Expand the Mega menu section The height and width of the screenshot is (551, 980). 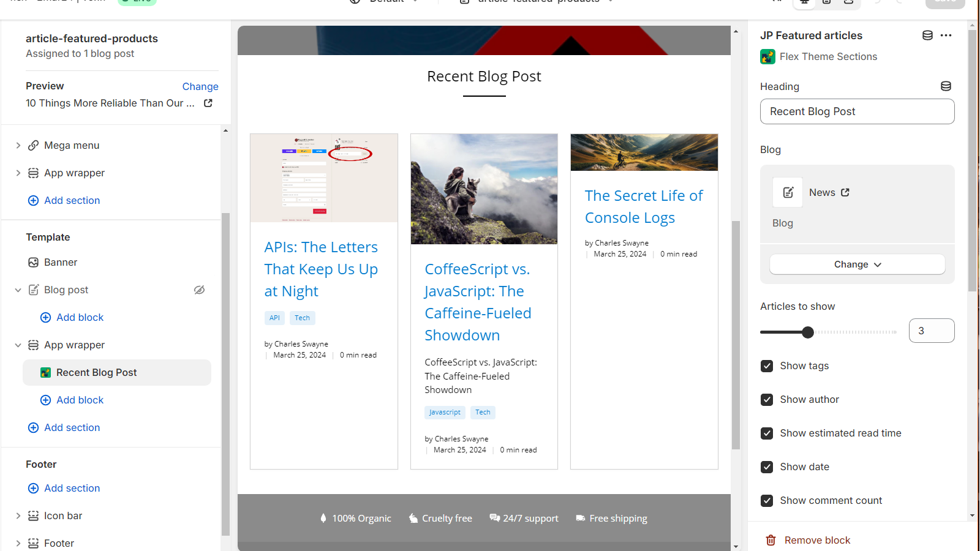pos(18,145)
